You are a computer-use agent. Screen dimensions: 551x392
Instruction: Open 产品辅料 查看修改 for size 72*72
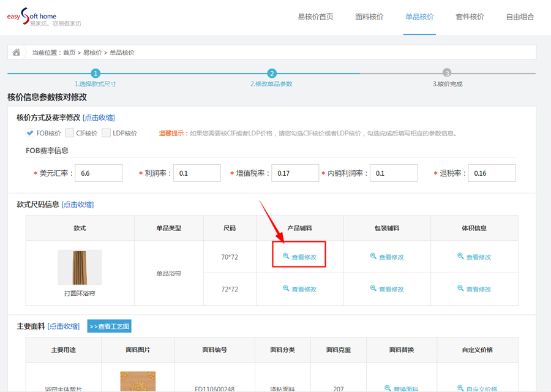click(x=300, y=289)
